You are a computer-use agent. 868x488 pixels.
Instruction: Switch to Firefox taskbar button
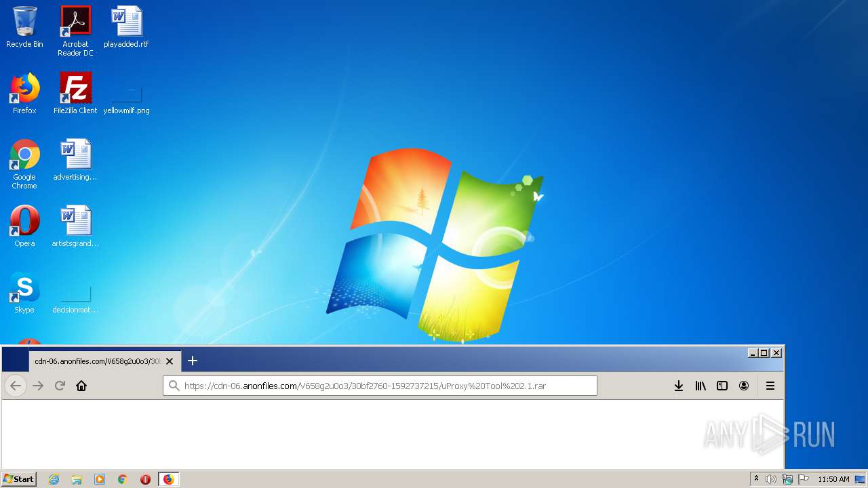[x=168, y=479]
